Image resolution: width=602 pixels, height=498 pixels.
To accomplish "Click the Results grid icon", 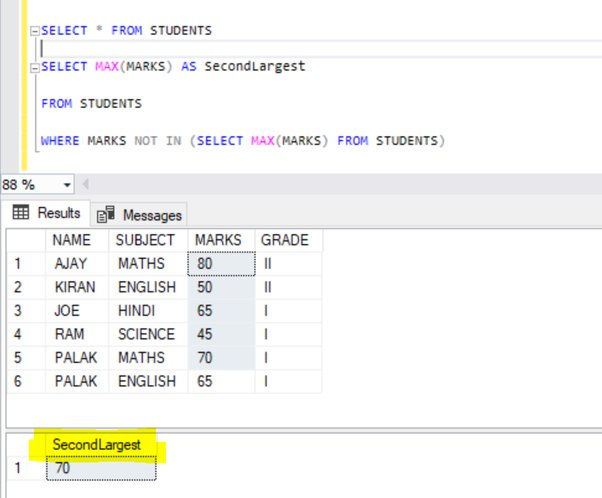I will [x=21, y=212].
